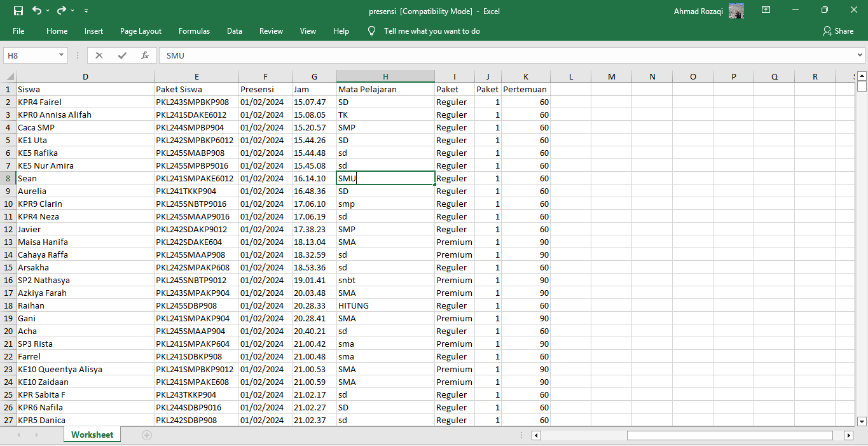The image size is (868, 446).
Task: Expand the formula bar
Action: [x=861, y=55]
